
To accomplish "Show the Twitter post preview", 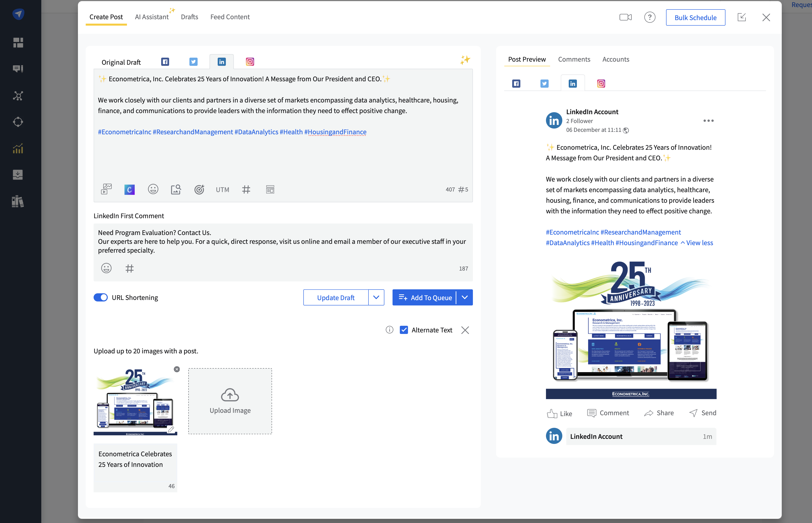I will pos(544,83).
